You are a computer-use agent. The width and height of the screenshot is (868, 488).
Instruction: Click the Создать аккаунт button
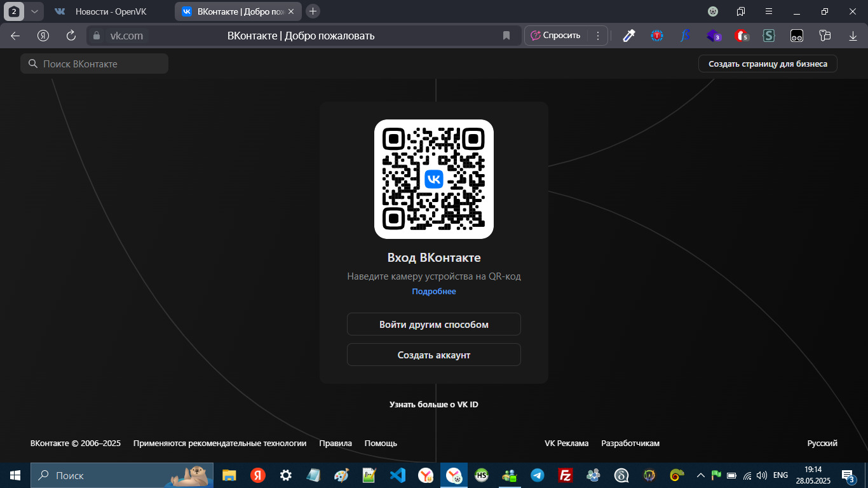(x=433, y=355)
